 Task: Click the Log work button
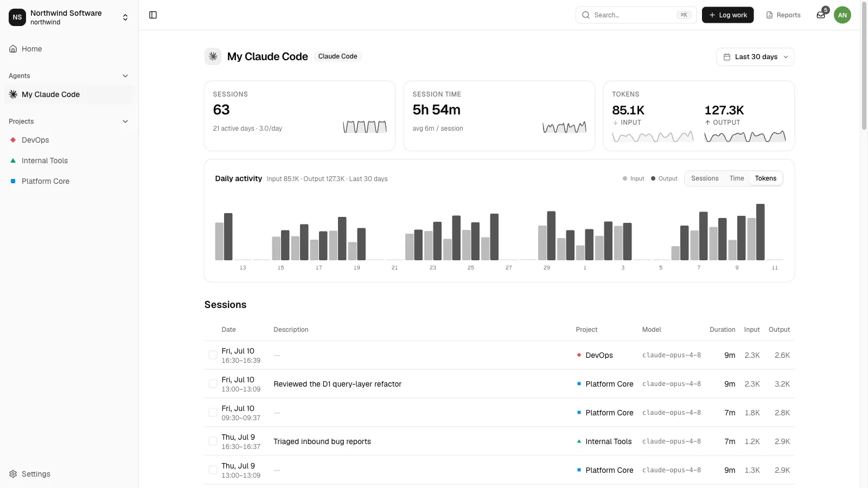pos(728,15)
